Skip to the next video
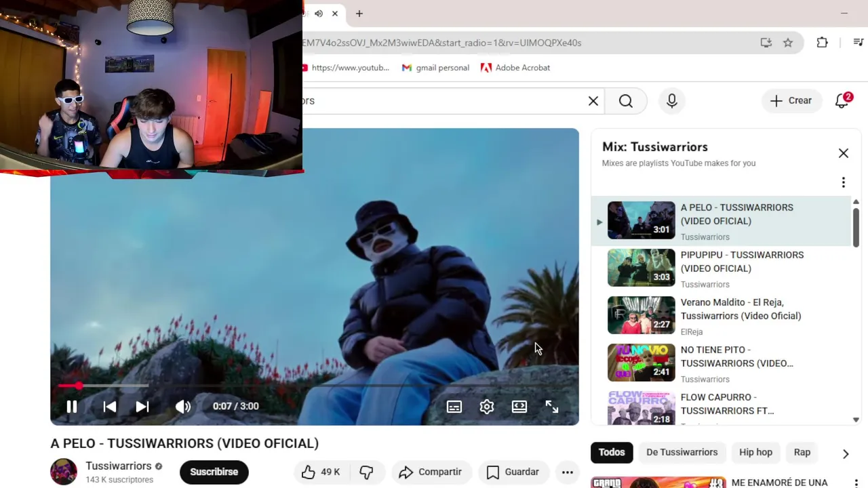This screenshot has width=868, height=488. point(142,406)
